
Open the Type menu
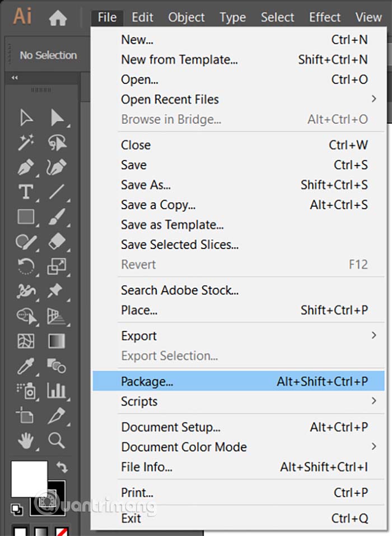[232, 17]
